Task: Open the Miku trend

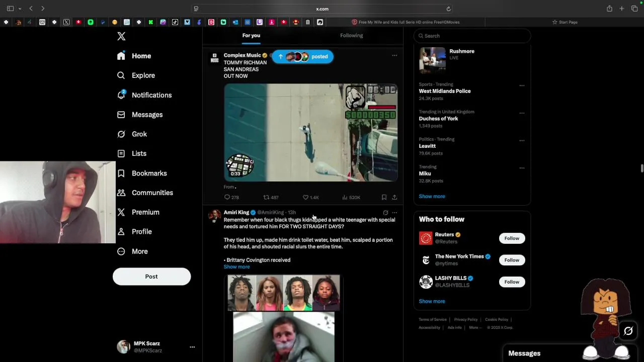Action: [425, 173]
